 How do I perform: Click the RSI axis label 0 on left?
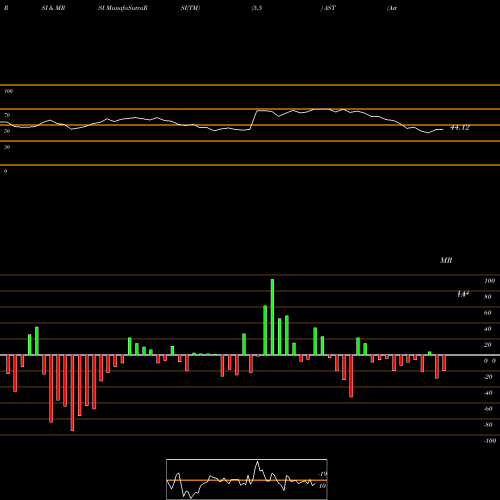5,171
